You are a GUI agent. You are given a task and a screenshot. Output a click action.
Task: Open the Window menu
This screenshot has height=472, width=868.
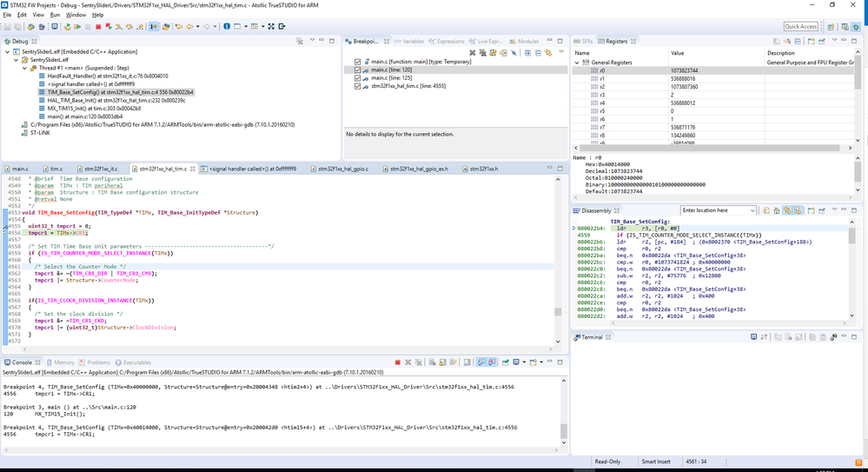(76, 15)
